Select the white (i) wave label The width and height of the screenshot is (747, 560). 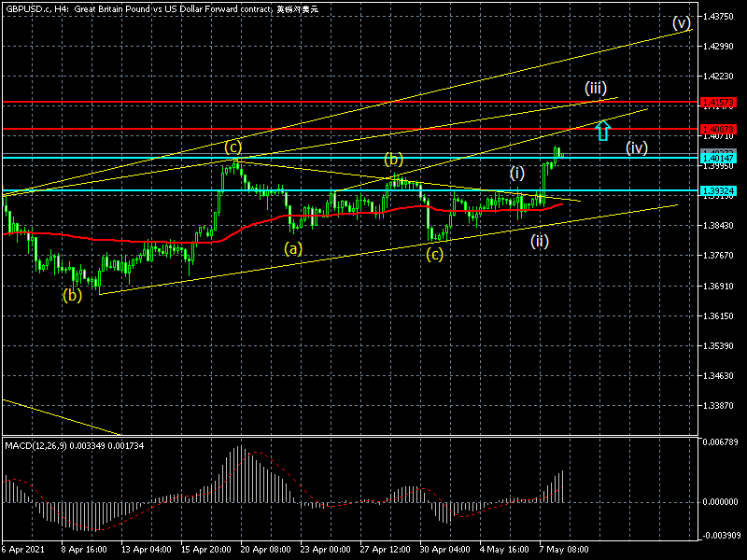517,173
